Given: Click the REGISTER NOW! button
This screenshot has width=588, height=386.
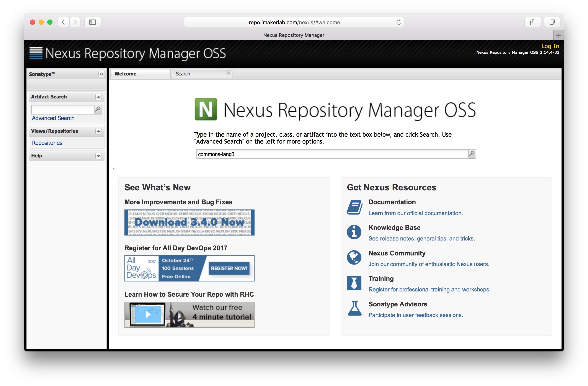Looking at the screenshot, I should [229, 268].
